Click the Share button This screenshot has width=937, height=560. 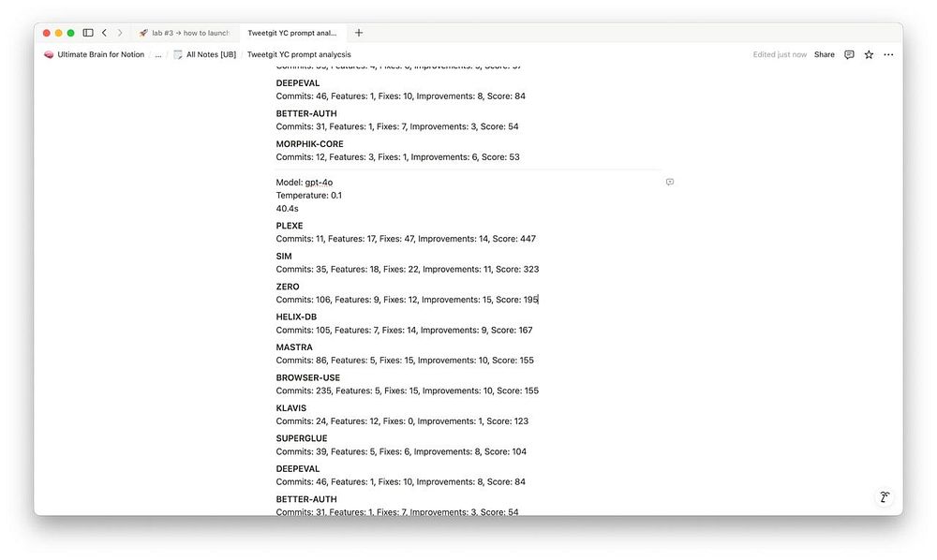click(x=824, y=54)
